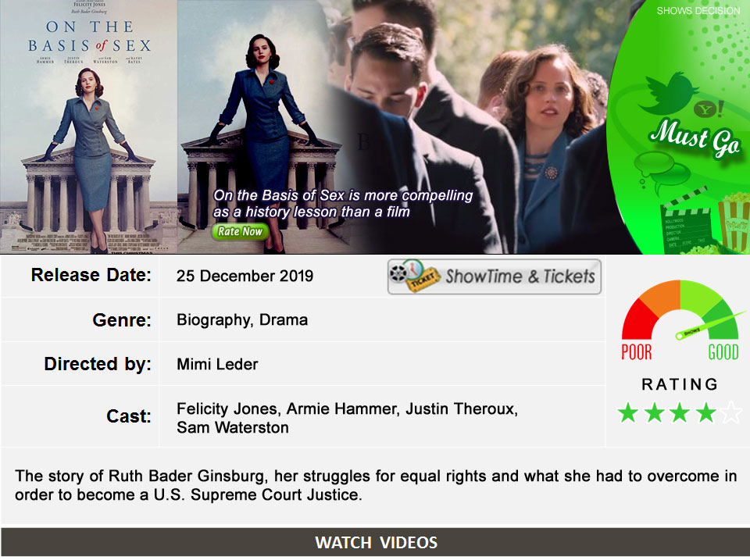This screenshot has width=750, height=560.
Task: Click the Yahoo Y! icon
Action: point(709,109)
